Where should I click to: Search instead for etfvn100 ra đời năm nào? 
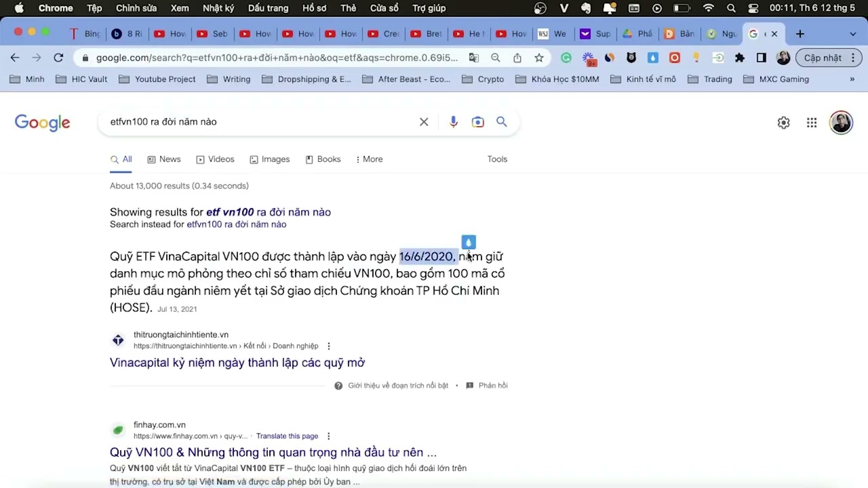[237, 224]
